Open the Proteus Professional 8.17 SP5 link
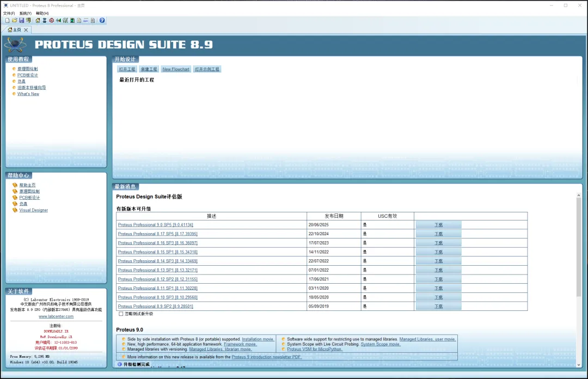The image size is (588, 379). pyautogui.click(x=157, y=234)
